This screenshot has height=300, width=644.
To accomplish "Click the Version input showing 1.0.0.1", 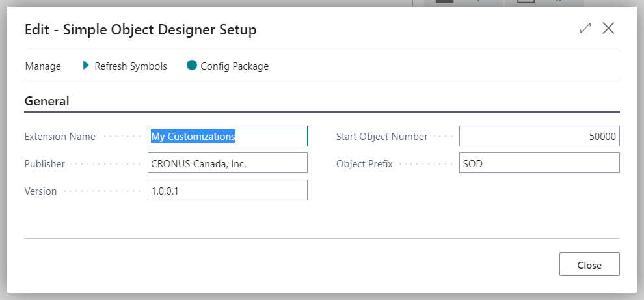I will pyautogui.click(x=228, y=190).
